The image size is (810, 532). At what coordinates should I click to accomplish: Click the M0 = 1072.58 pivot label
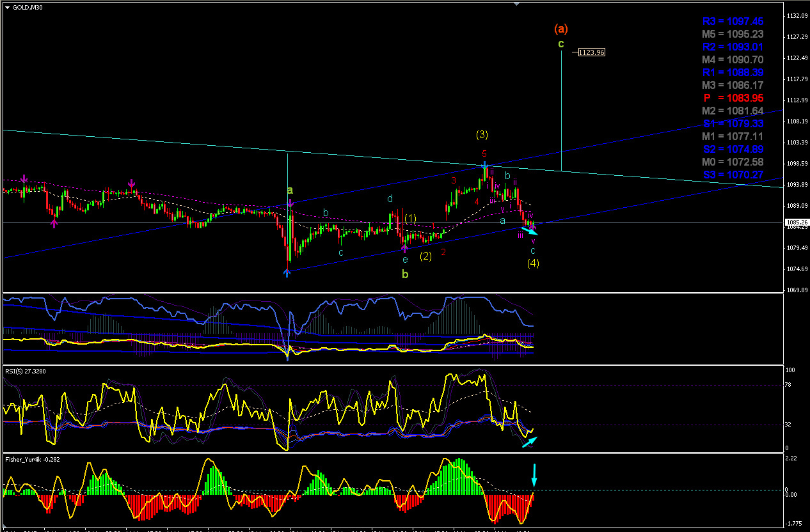tap(733, 162)
